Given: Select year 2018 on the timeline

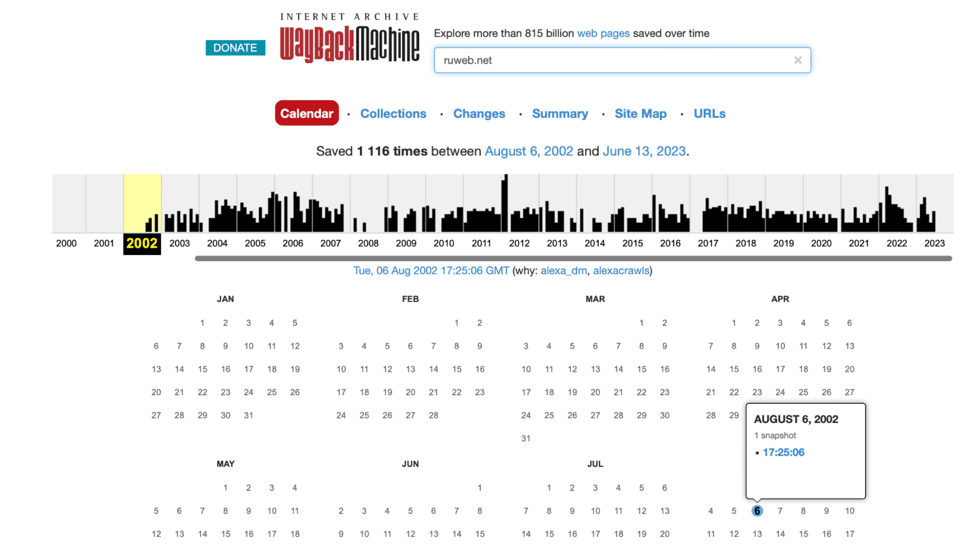Looking at the screenshot, I should coord(746,243).
